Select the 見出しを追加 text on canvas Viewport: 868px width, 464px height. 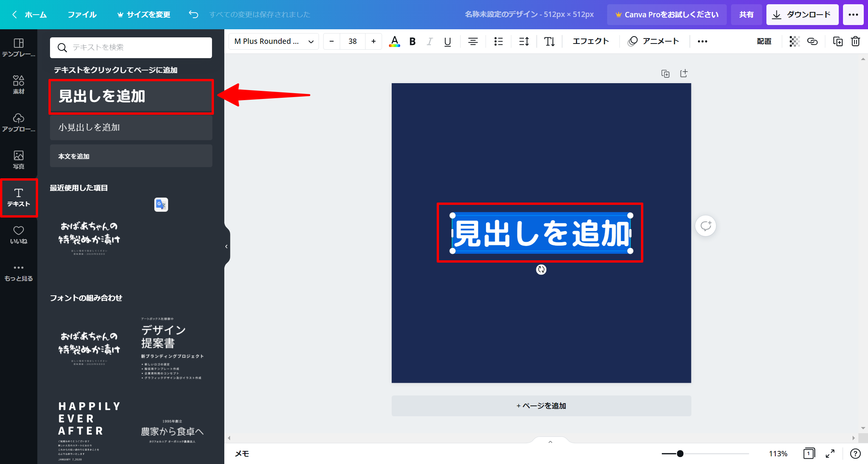(541, 233)
